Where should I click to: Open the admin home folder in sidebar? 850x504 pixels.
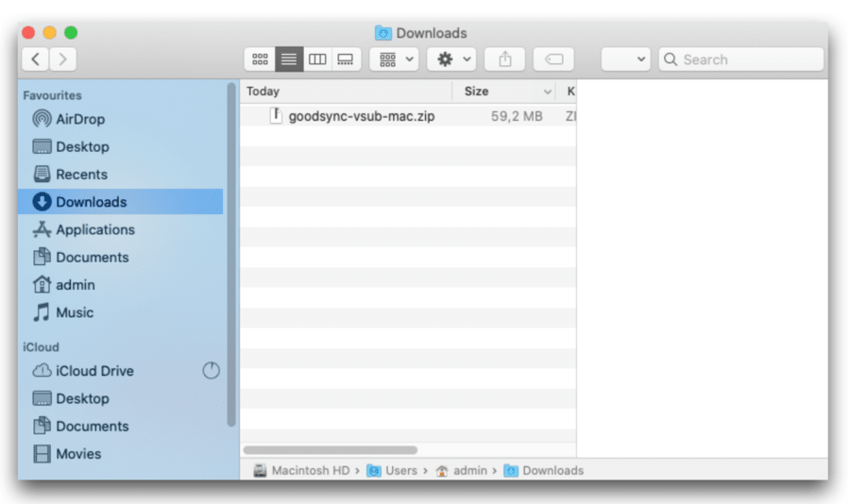[x=120, y=284]
